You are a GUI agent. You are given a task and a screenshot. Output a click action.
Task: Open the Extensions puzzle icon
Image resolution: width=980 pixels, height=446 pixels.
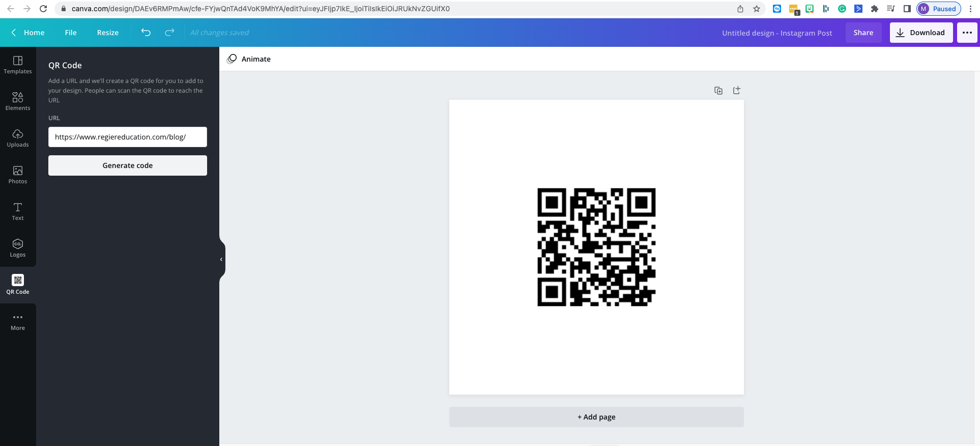point(875,9)
